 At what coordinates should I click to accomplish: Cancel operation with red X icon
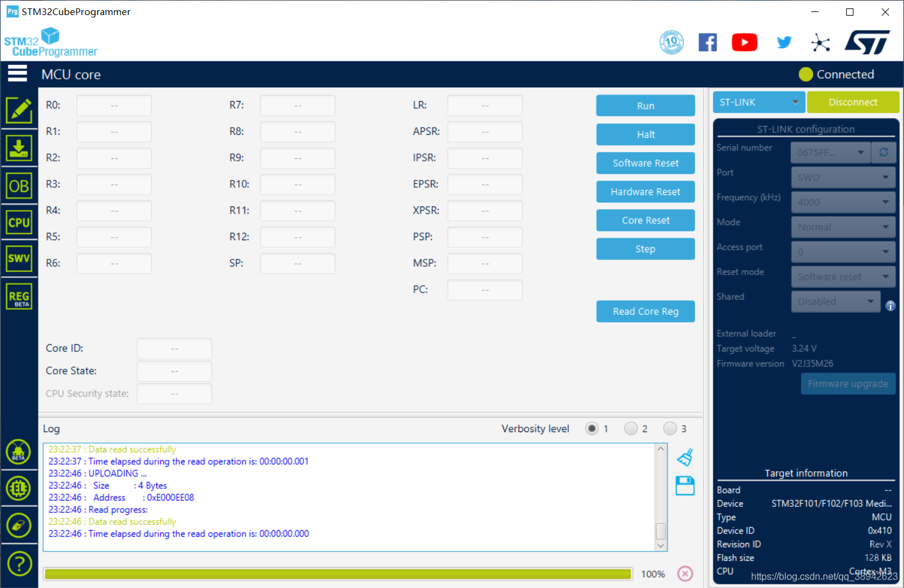click(685, 574)
